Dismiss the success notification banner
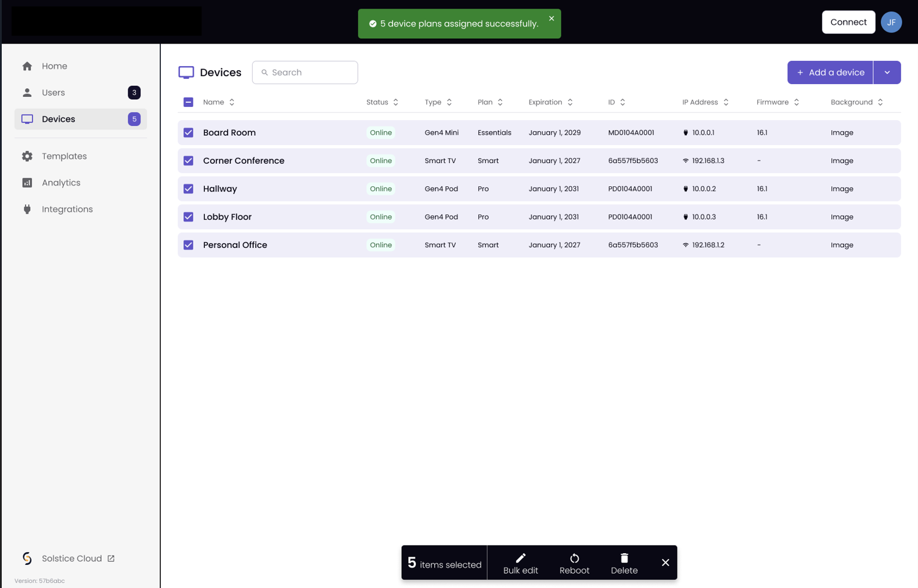 pos(551,19)
